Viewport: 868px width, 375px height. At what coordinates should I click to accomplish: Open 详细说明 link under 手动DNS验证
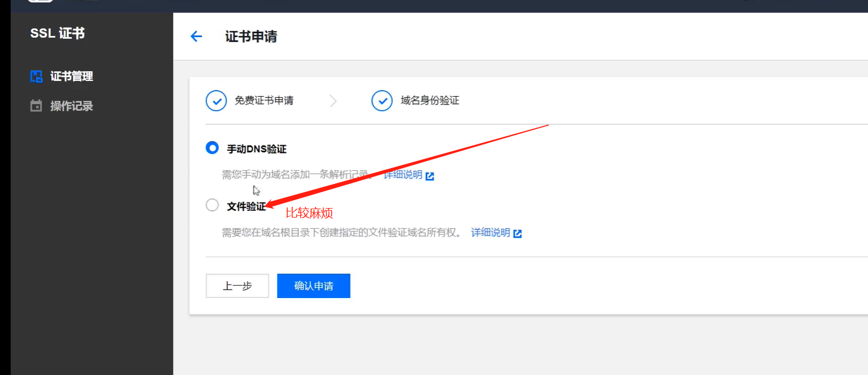(x=403, y=175)
